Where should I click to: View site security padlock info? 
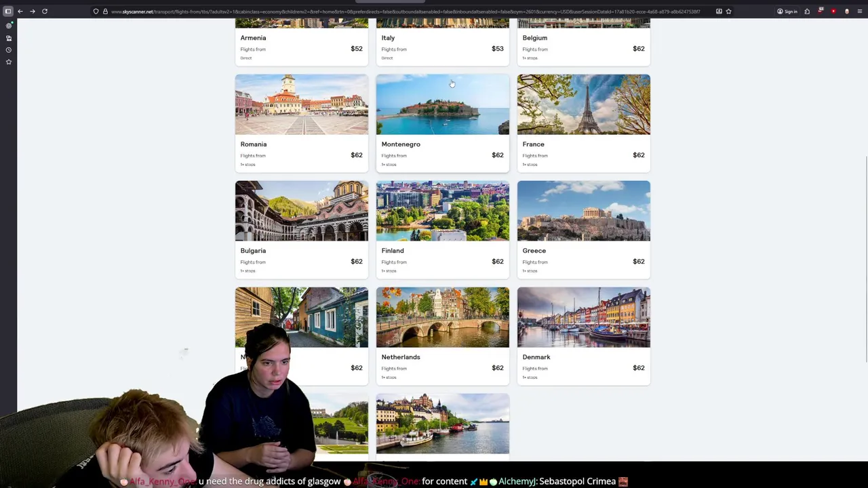104,12
